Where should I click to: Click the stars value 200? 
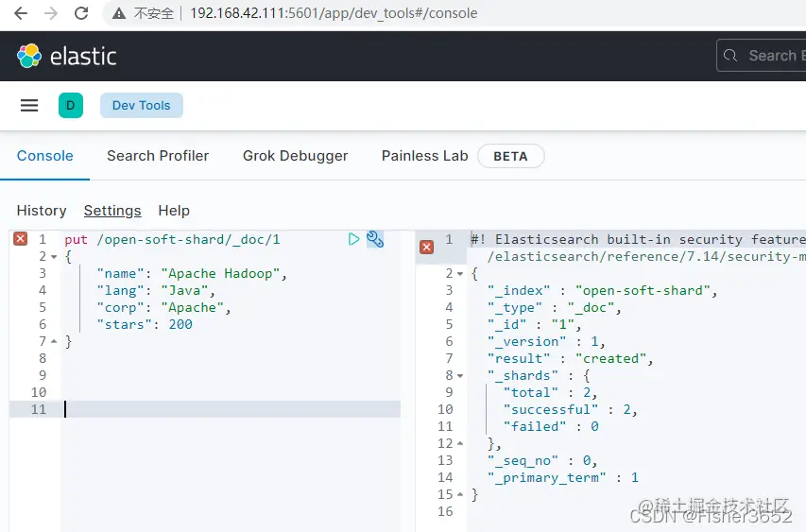click(180, 324)
